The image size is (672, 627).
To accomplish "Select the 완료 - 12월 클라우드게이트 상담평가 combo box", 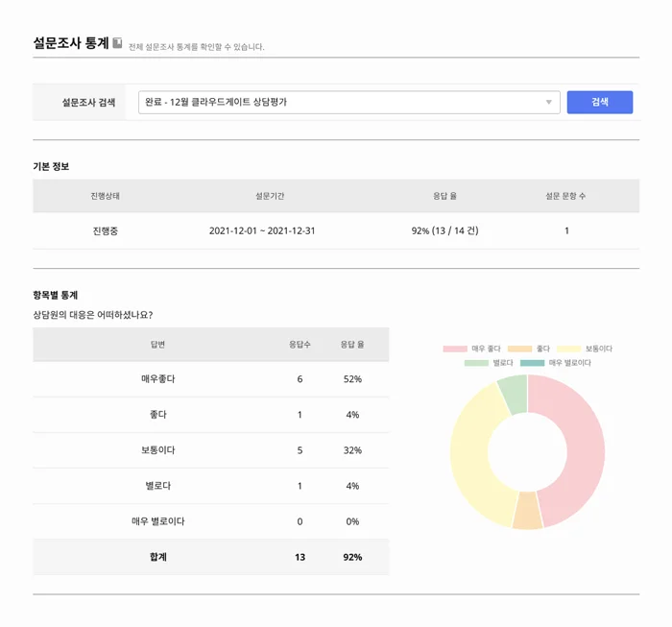I will [x=348, y=102].
